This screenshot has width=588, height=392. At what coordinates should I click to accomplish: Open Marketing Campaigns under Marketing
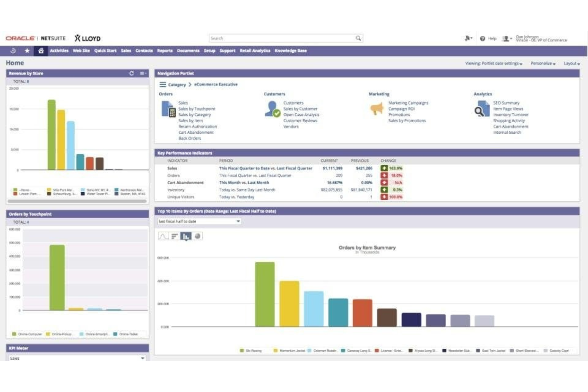409,102
